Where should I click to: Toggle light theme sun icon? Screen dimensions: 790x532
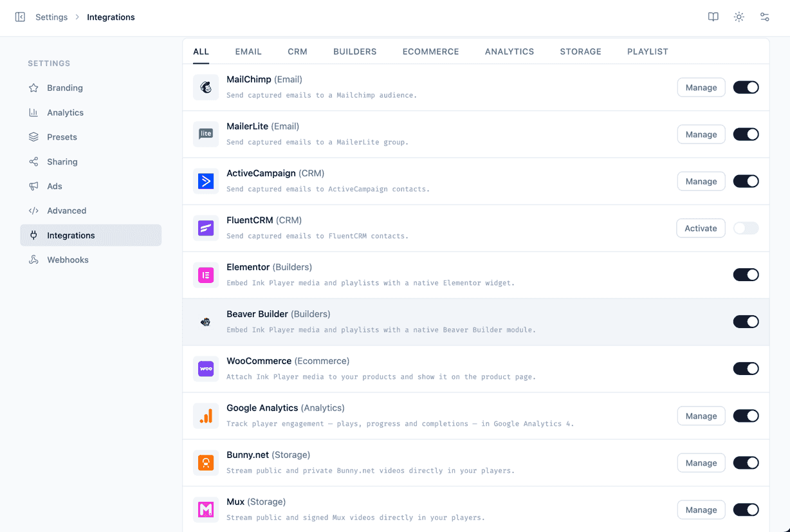739,17
